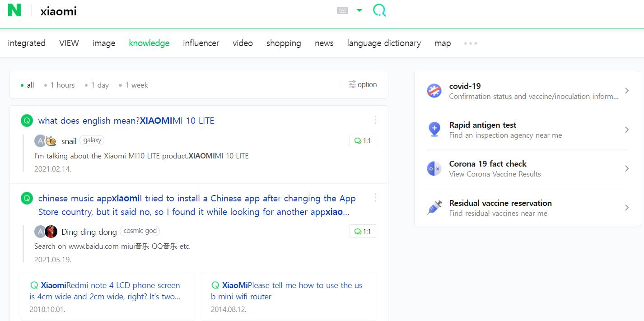Click the Q icon of the chinese music app question
The image size is (644, 321).
27,198
